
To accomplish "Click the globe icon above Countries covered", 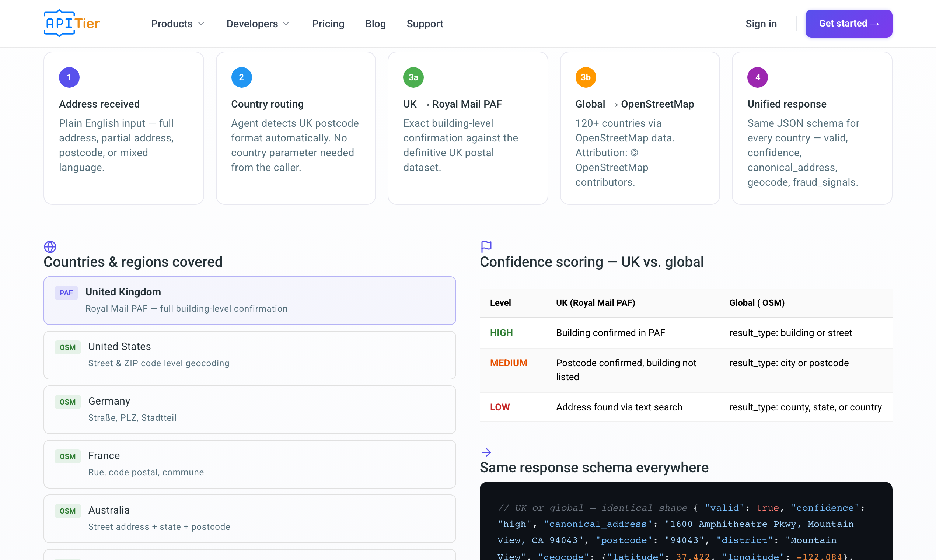I will [50, 247].
